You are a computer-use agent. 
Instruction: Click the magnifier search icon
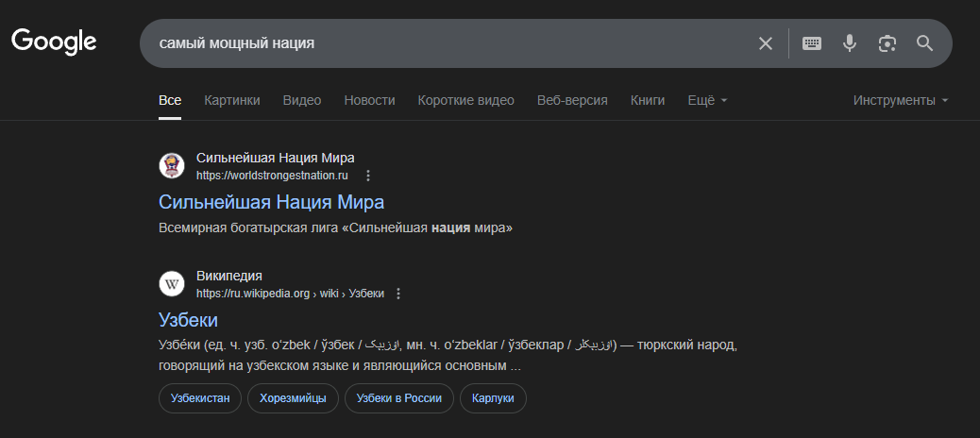(x=924, y=43)
